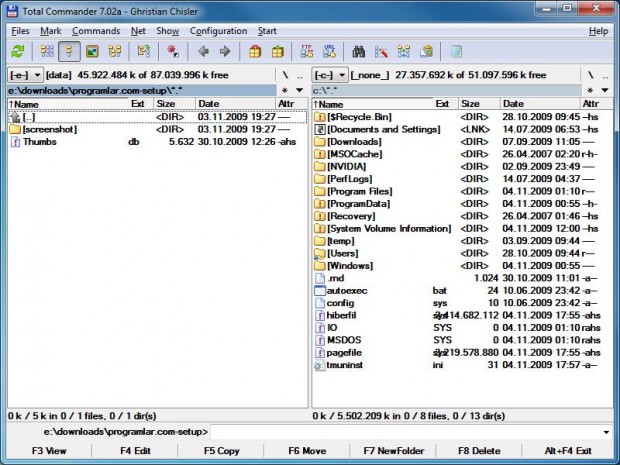Go back with the left arrow icon

(x=203, y=51)
